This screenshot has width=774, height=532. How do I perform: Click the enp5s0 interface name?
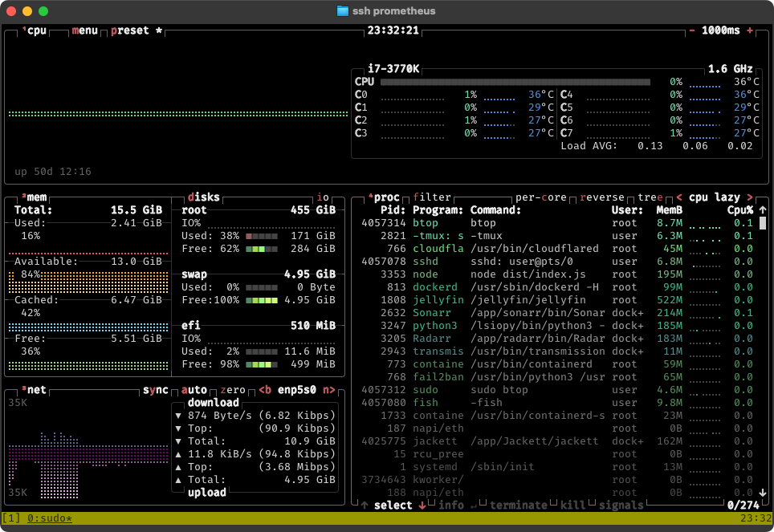[x=296, y=390]
